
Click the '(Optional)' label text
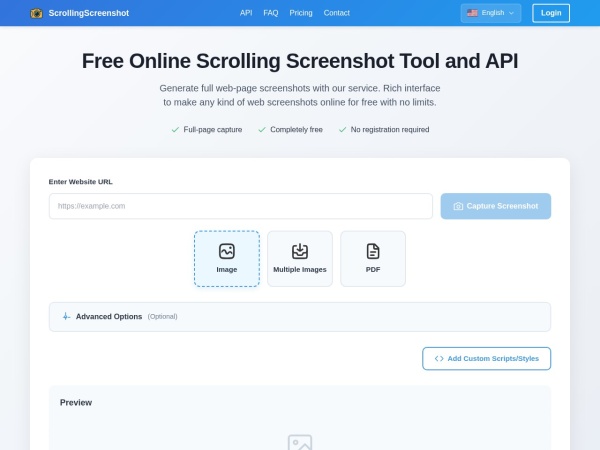(163, 317)
